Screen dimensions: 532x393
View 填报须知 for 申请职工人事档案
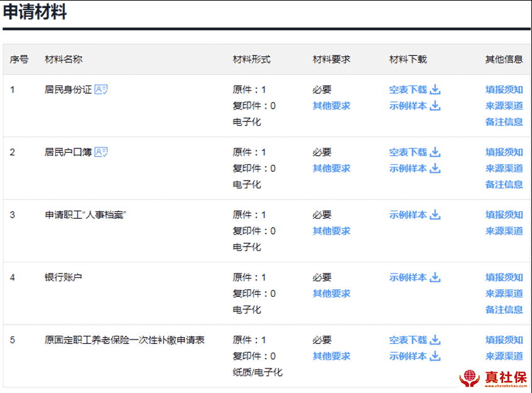(x=504, y=214)
